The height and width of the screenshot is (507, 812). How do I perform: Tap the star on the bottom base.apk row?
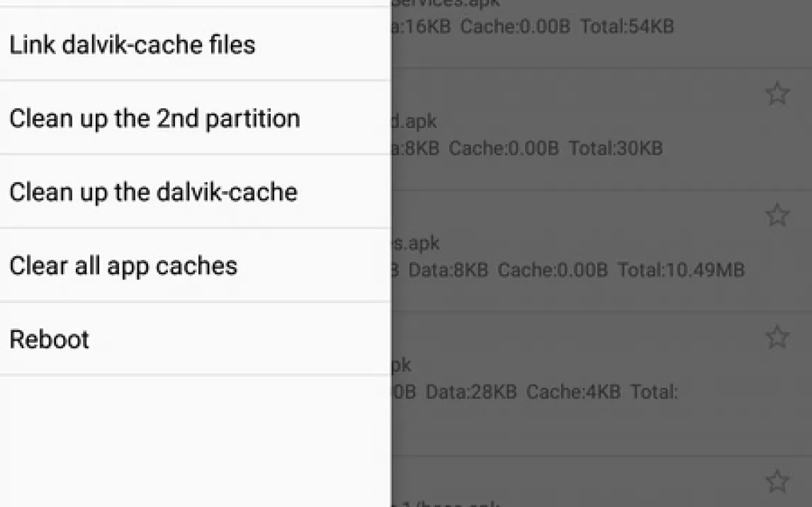click(x=777, y=482)
